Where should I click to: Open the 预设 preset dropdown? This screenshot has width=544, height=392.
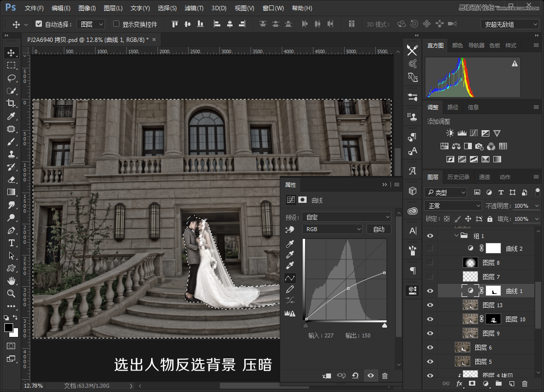tap(347, 216)
